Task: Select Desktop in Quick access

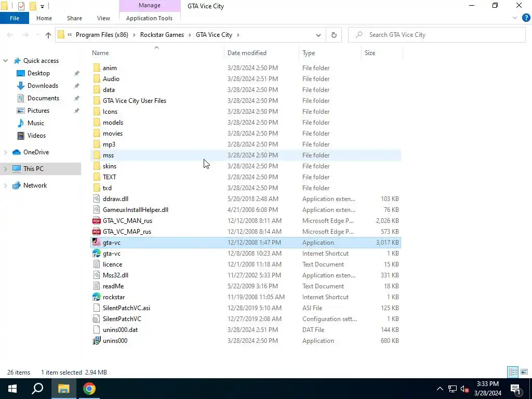Action: click(38, 73)
